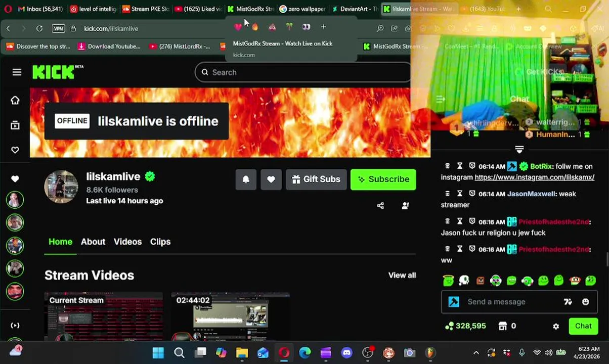This screenshot has width=609, height=364.
Task: Select the white skull emote
Action: 464,281
